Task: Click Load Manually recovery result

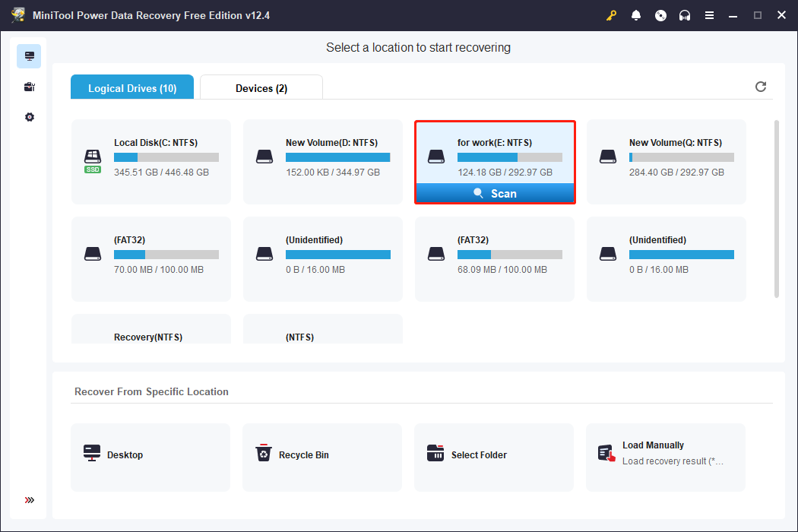Action: click(666, 458)
